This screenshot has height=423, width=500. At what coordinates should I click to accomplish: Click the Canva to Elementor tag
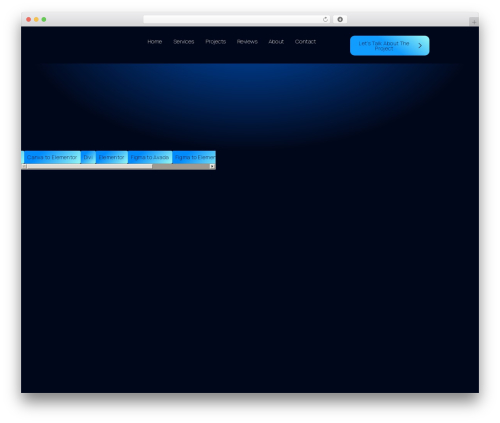pyautogui.click(x=52, y=157)
